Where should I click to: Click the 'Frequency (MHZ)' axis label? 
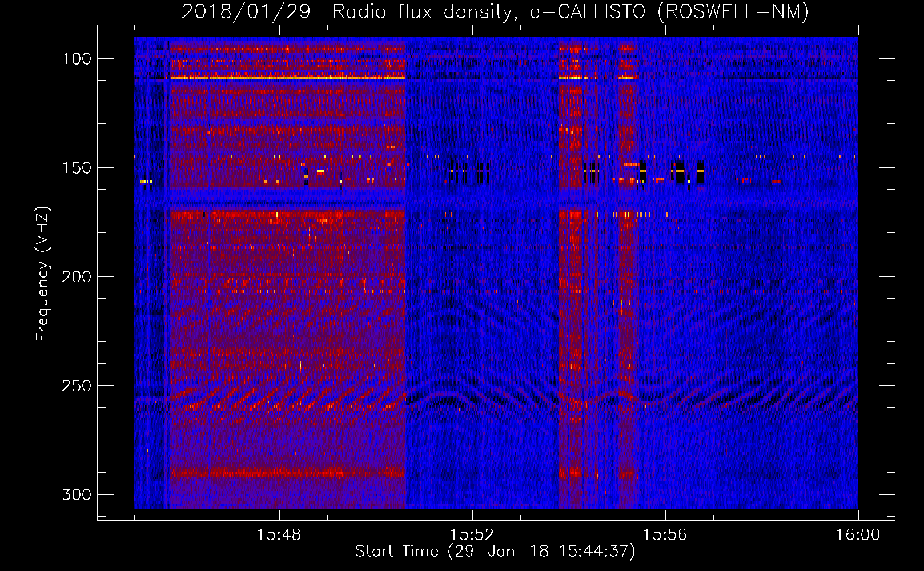click(43, 274)
